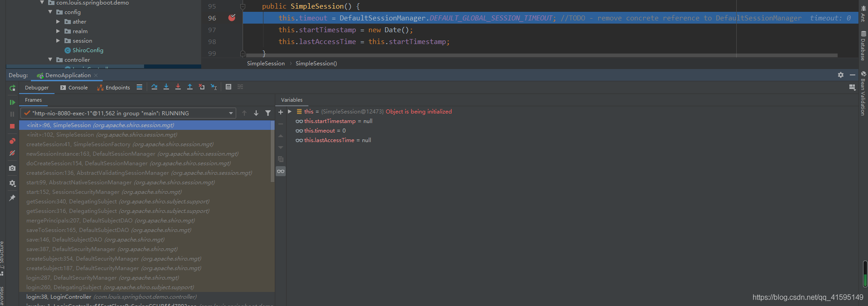
Task: Click thread dump camera icon
Action: coord(12,168)
